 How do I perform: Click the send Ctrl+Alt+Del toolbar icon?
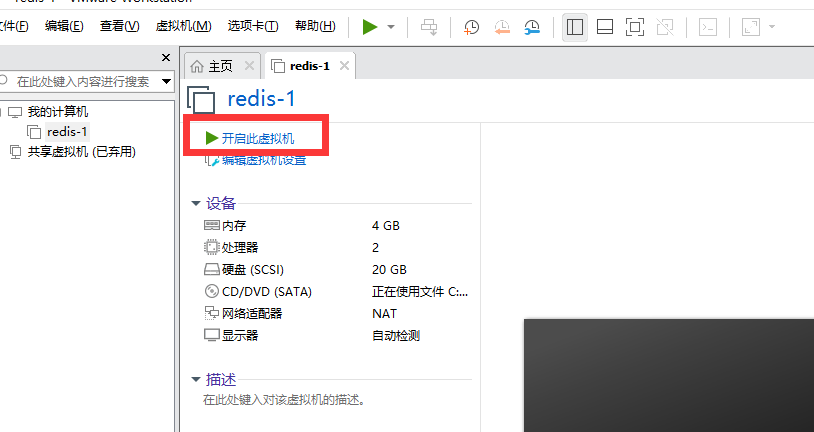[429, 26]
